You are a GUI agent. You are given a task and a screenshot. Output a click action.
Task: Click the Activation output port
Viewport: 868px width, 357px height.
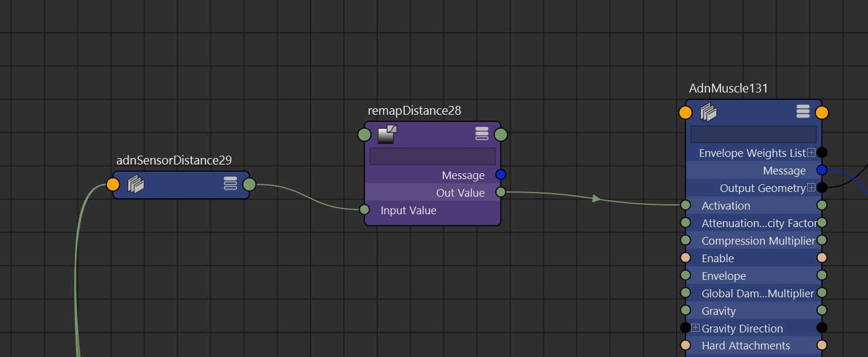coord(822,205)
